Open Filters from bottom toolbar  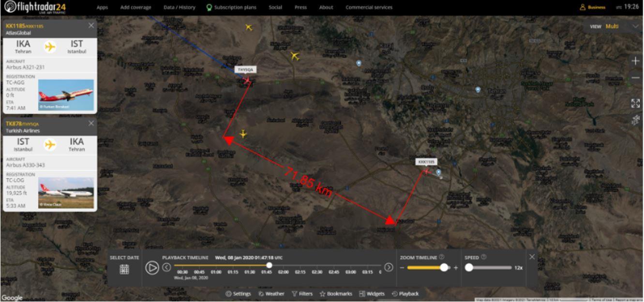302,294
